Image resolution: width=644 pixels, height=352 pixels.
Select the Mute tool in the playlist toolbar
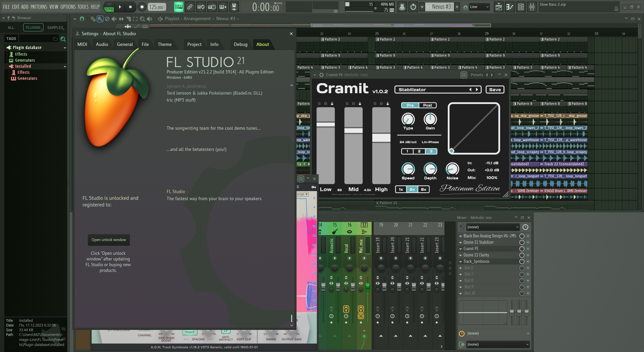point(114,19)
